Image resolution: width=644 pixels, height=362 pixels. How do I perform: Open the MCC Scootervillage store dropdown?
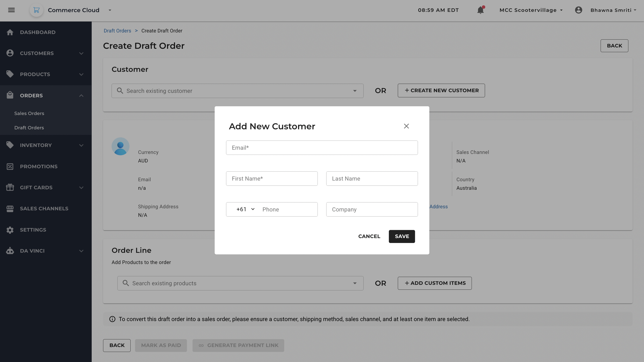[531, 10]
